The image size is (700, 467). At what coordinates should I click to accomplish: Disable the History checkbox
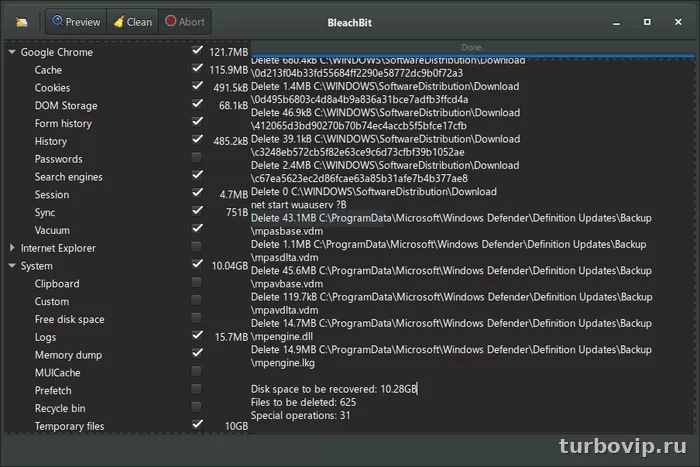tap(196, 140)
